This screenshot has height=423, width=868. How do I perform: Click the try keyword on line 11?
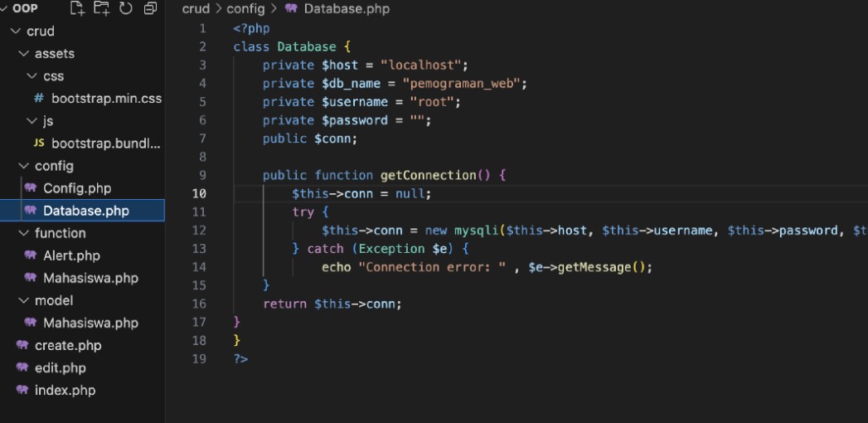303,212
